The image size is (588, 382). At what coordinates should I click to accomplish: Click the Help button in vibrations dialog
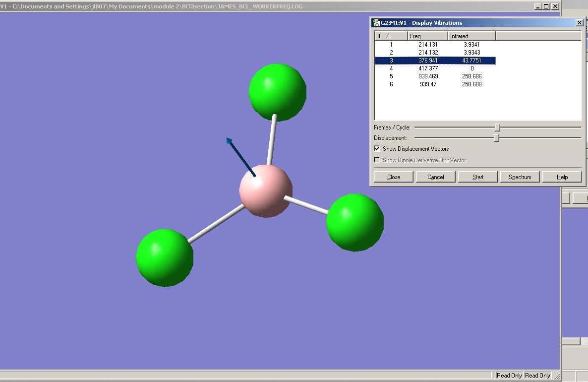(x=562, y=177)
